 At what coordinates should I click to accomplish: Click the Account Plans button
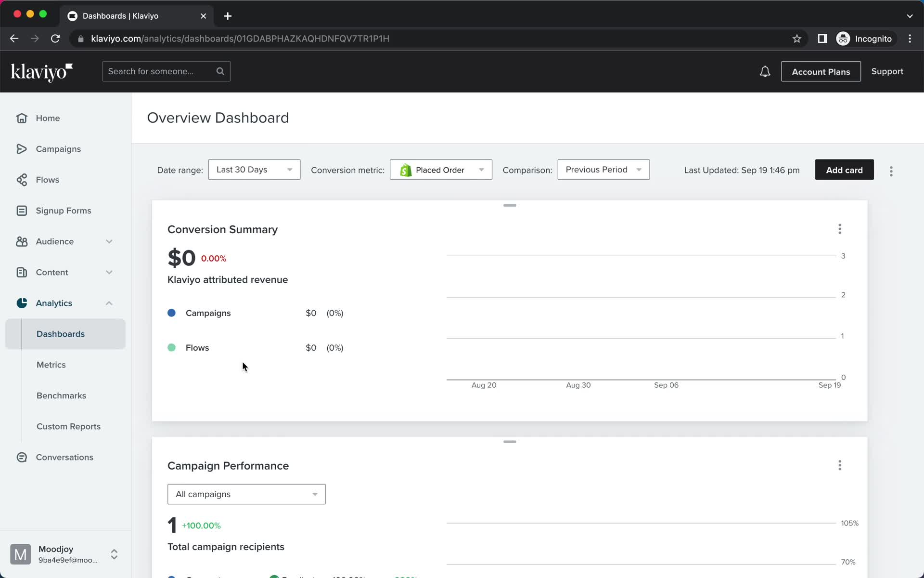821,71
